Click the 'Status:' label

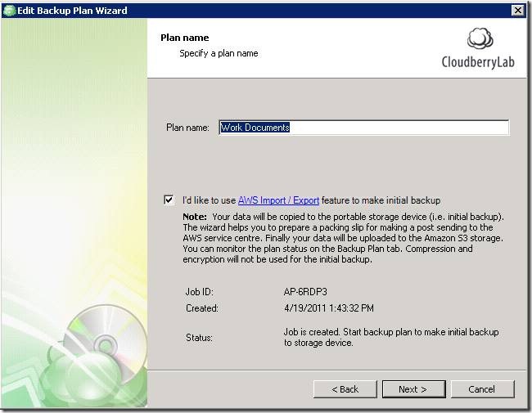tap(199, 338)
